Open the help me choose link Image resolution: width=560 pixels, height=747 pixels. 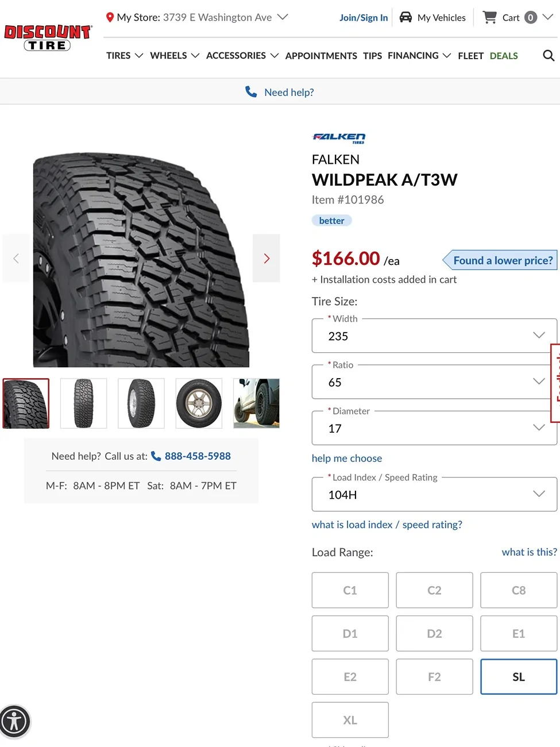click(x=346, y=459)
